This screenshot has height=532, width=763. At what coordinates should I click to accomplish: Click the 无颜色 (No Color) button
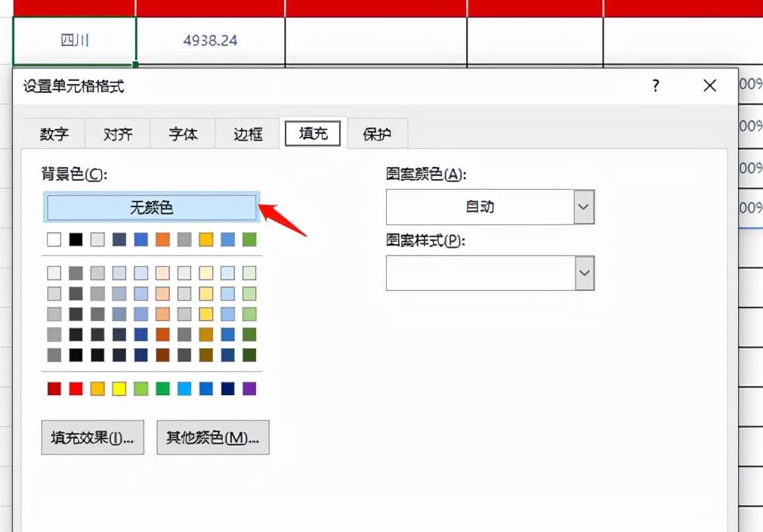tap(151, 207)
